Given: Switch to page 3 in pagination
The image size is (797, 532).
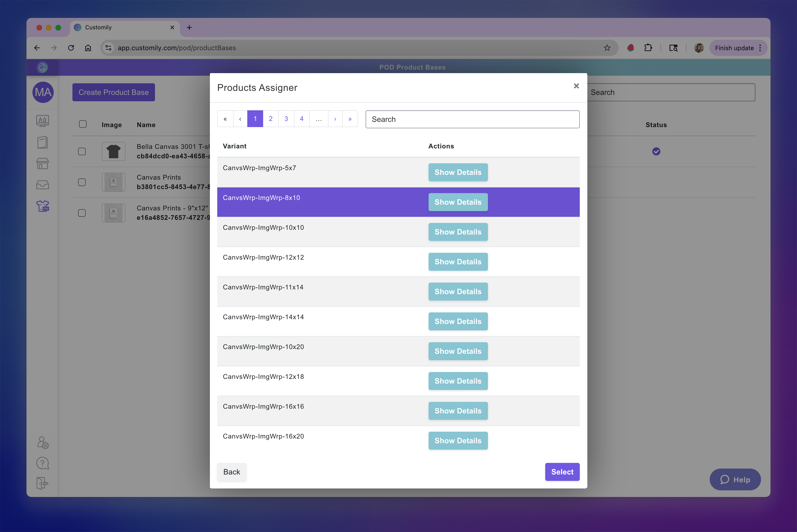Looking at the screenshot, I should click(286, 119).
